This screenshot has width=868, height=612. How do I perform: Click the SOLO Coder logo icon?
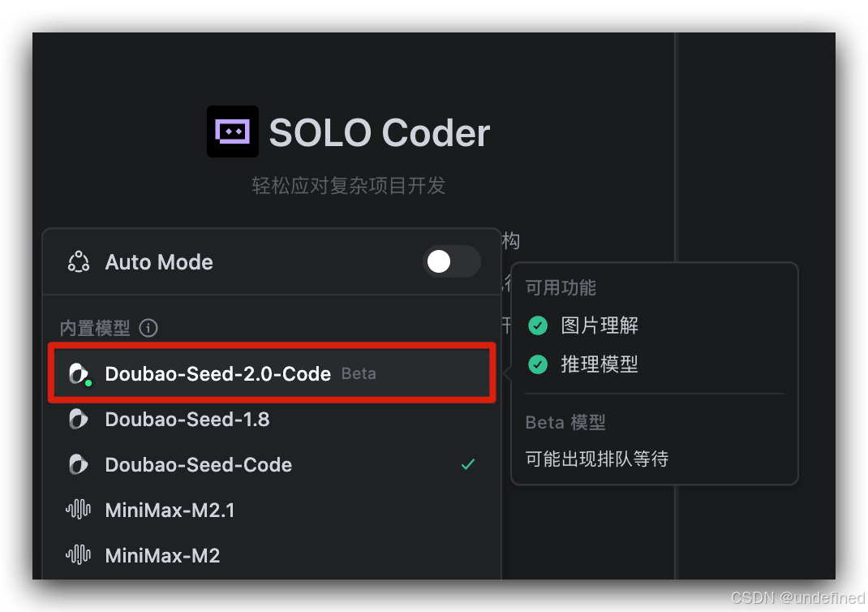coord(233,131)
